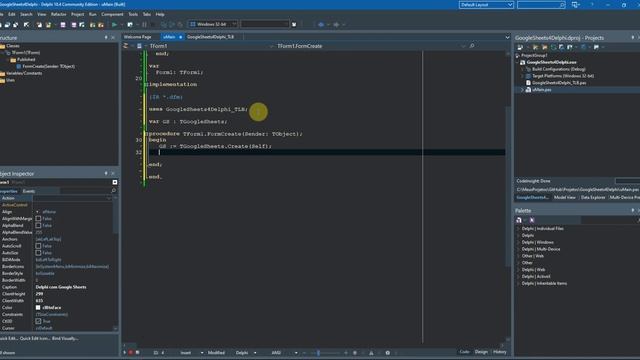
Task: Switch to the History view tab
Action: (x=500, y=352)
